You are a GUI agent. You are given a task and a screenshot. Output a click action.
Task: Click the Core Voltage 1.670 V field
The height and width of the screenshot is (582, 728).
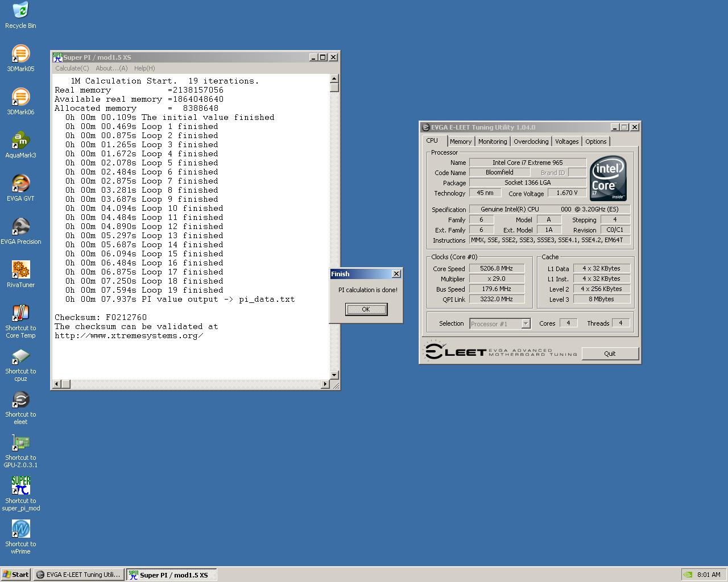tap(566, 193)
